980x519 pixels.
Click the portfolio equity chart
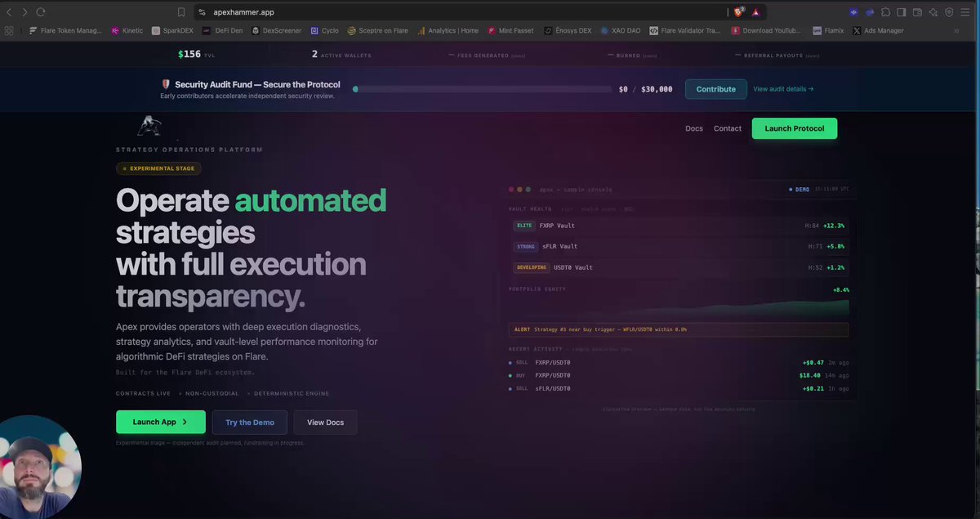(679, 306)
